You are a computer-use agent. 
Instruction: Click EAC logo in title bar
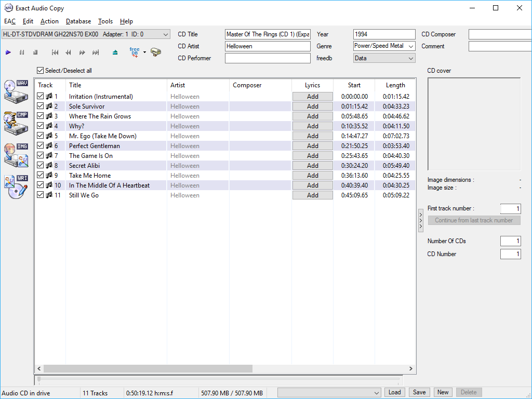click(8, 8)
